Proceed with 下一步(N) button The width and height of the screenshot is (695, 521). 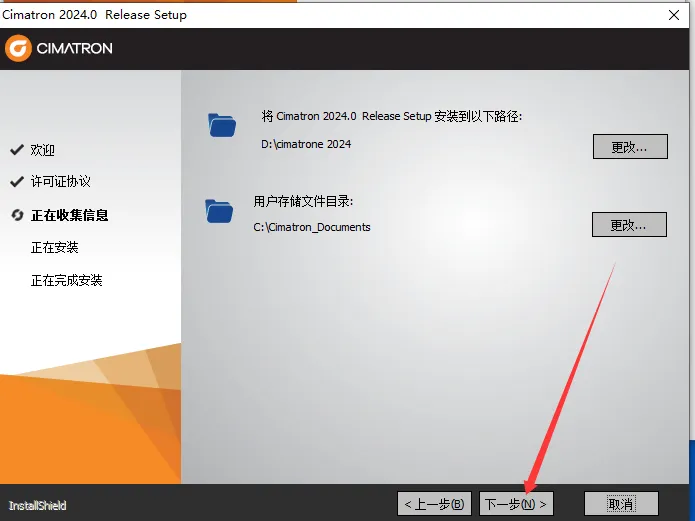tap(516, 504)
